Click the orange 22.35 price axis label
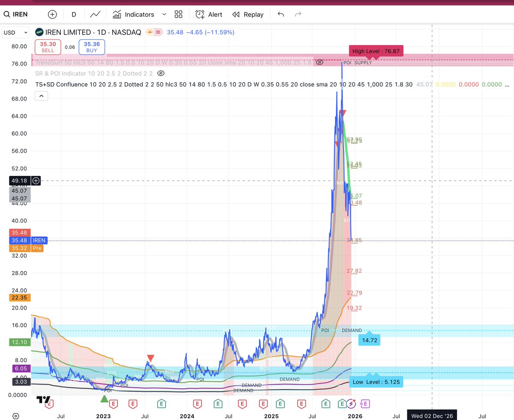Screen dimensions: 514x420 [21, 298]
